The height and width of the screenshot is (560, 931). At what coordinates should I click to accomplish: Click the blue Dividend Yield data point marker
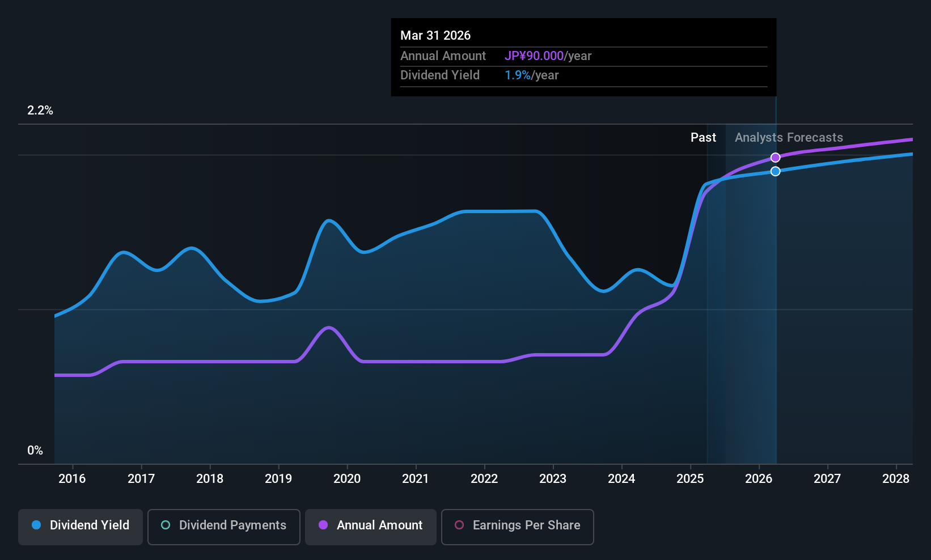[775, 171]
